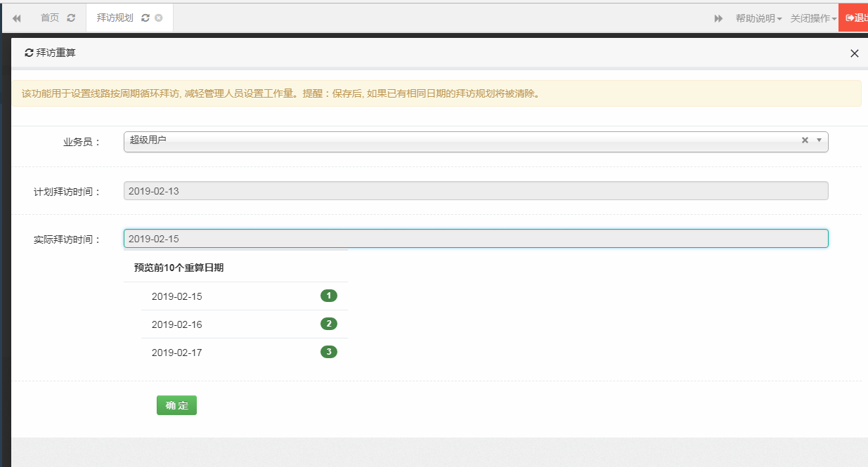Screen dimensions: 868x467
Task: Switch to the 首页 tab
Action: tap(50, 18)
